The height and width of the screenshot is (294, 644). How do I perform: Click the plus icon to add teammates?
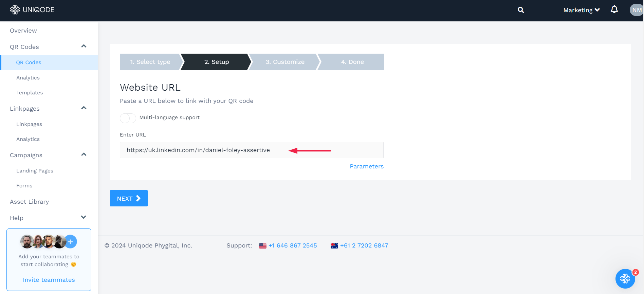tap(71, 242)
